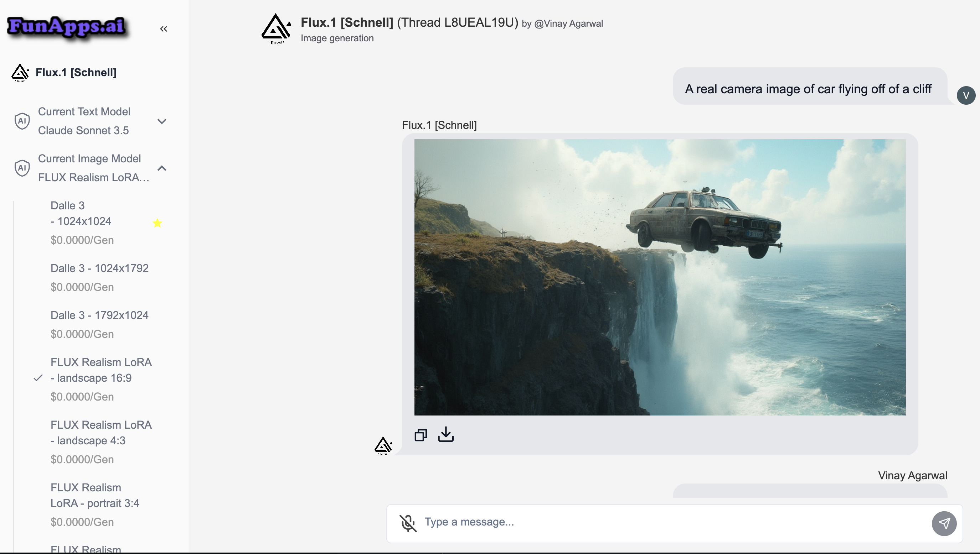Click the user avatar V circle
Viewport: 980px width, 554px height.
tap(966, 95)
